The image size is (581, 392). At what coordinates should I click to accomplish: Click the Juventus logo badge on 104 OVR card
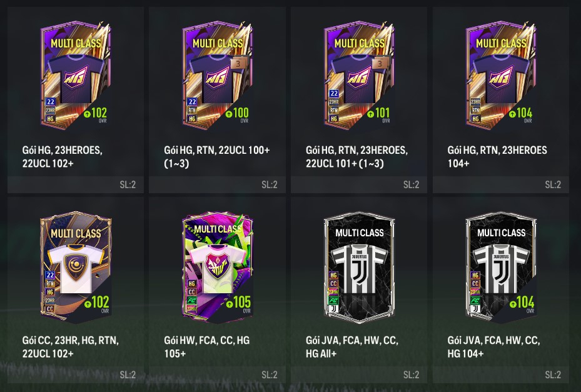[x=475, y=308]
